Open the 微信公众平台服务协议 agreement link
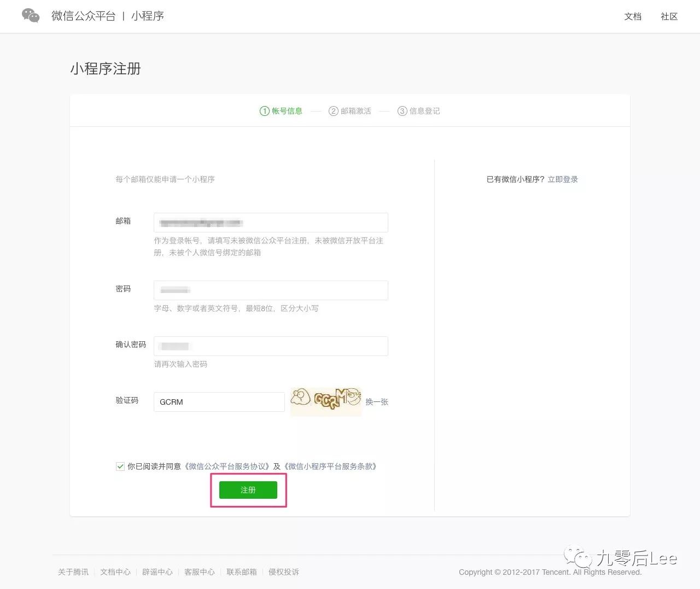The image size is (700, 589). [227, 466]
